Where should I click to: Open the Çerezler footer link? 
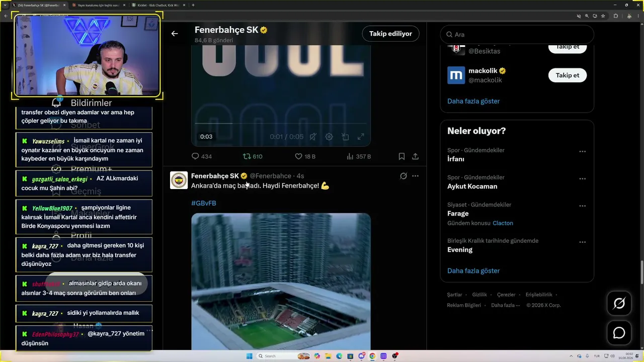(x=506, y=295)
